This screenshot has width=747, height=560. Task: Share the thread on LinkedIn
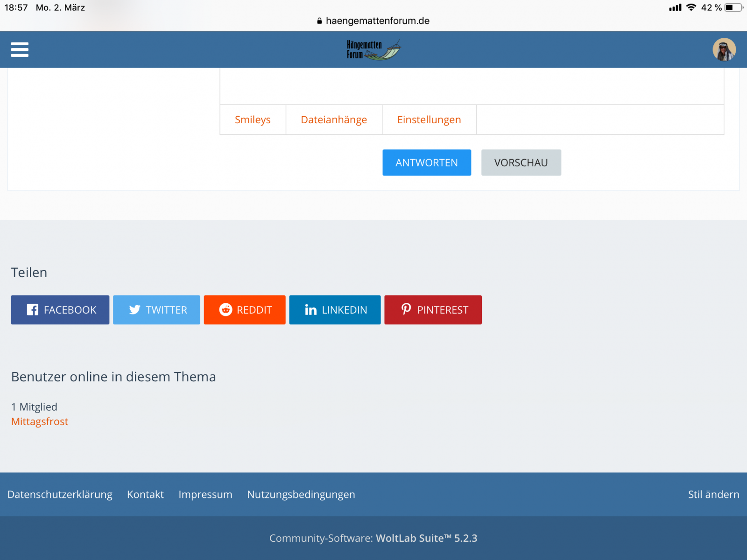point(335,310)
